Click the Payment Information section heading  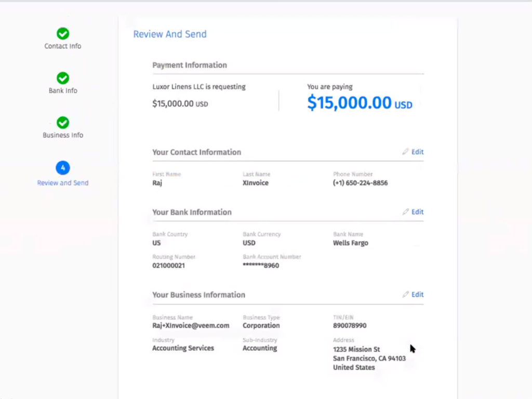[x=190, y=65]
